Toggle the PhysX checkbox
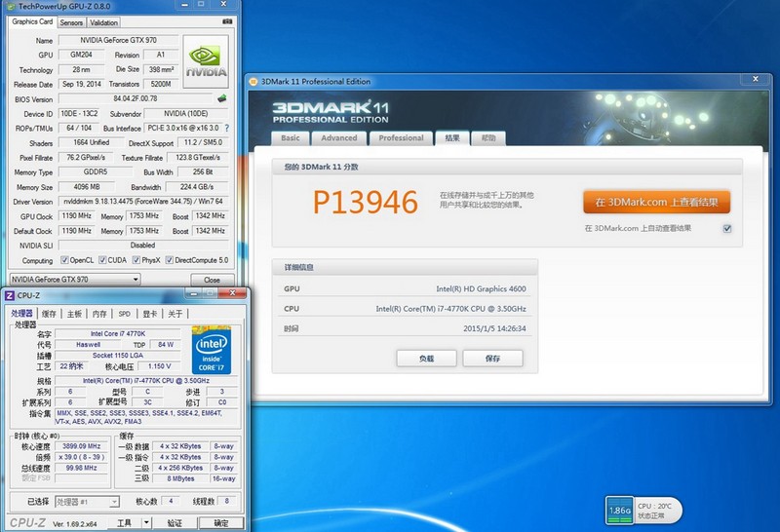 click(136, 260)
